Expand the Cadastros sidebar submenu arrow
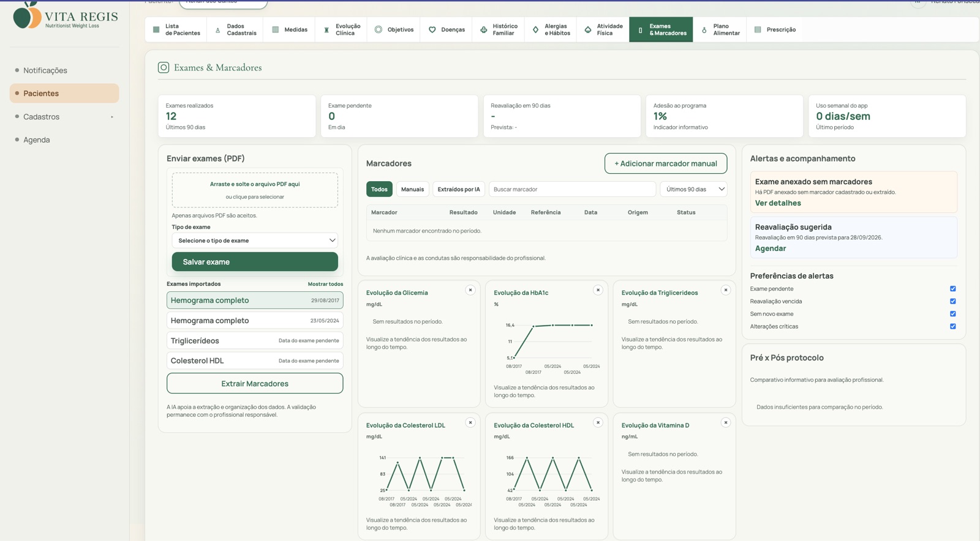 [x=112, y=117]
